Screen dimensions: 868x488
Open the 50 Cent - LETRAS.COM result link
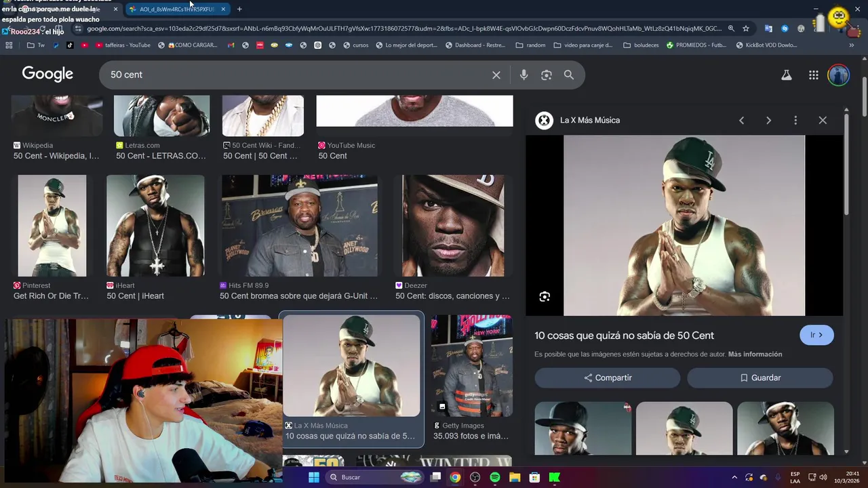tap(161, 156)
